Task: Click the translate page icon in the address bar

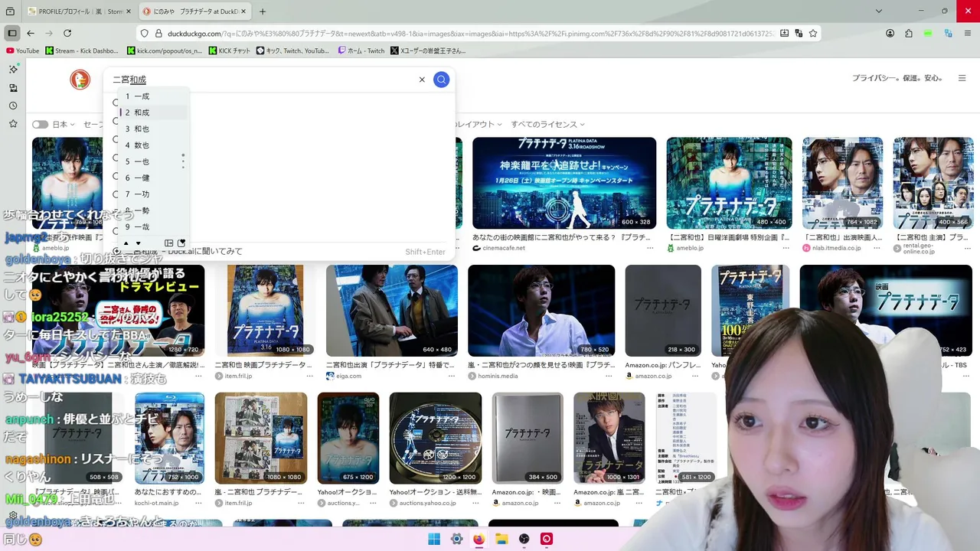Action: pyautogui.click(x=799, y=33)
